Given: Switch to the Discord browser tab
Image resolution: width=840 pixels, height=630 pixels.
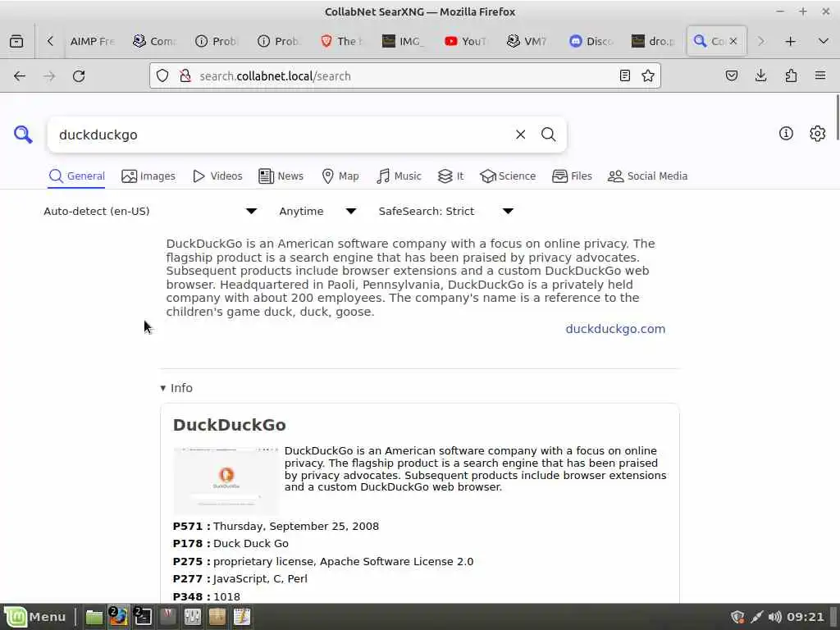Looking at the screenshot, I should pos(591,41).
